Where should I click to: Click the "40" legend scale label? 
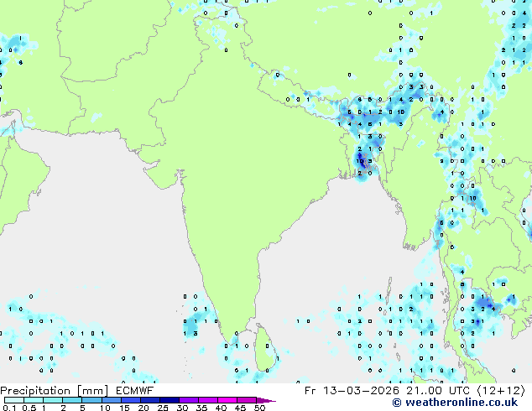(x=221, y=408)
